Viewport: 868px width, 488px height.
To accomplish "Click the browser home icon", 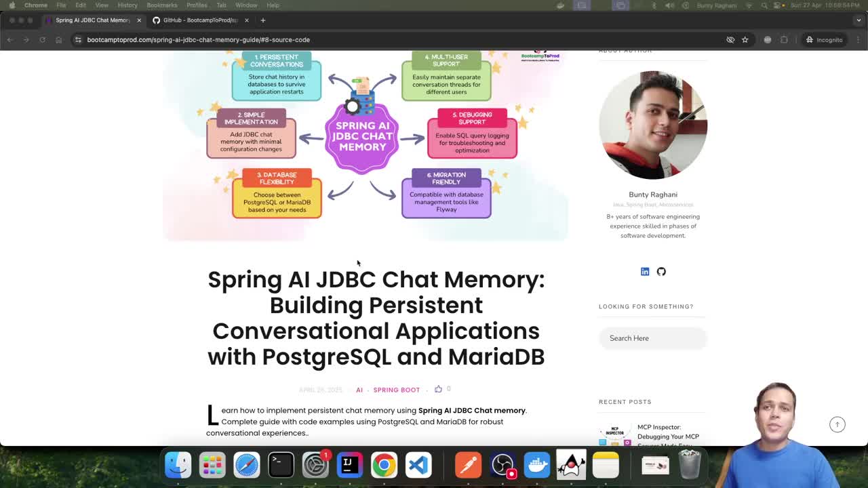I will (x=58, y=40).
